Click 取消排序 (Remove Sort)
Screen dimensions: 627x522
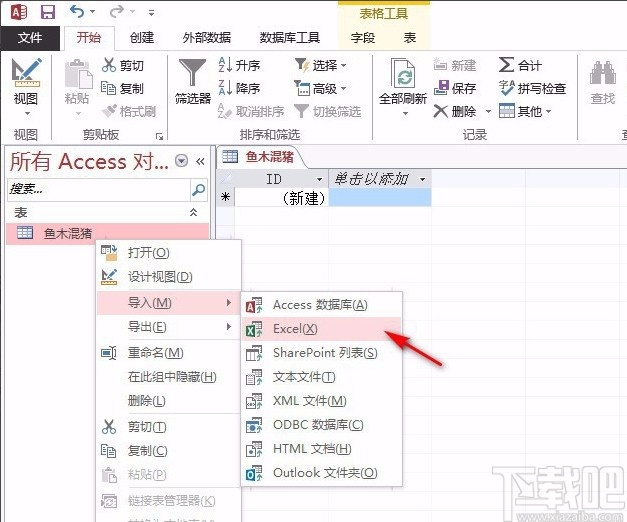point(251,111)
